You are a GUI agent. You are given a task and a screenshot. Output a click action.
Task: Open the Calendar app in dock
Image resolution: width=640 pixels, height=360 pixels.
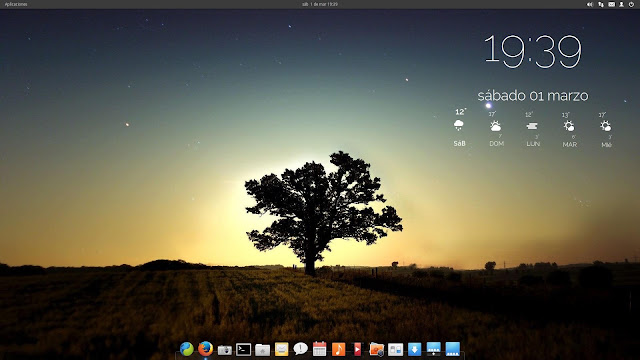pos(319,349)
